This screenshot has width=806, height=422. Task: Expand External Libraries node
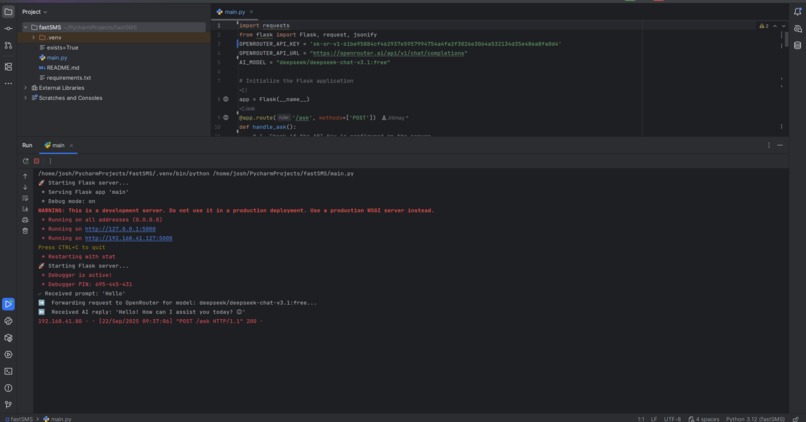click(x=25, y=88)
